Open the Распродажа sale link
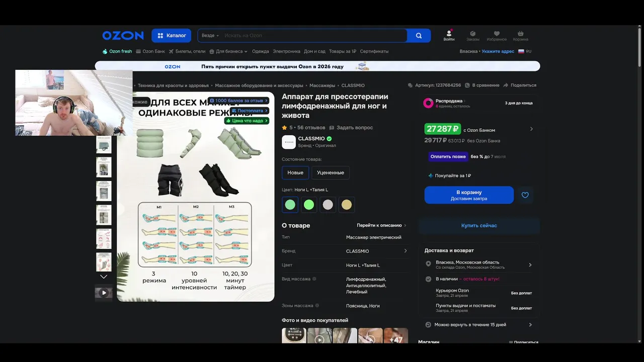This screenshot has height=362, width=644. click(449, 101)
